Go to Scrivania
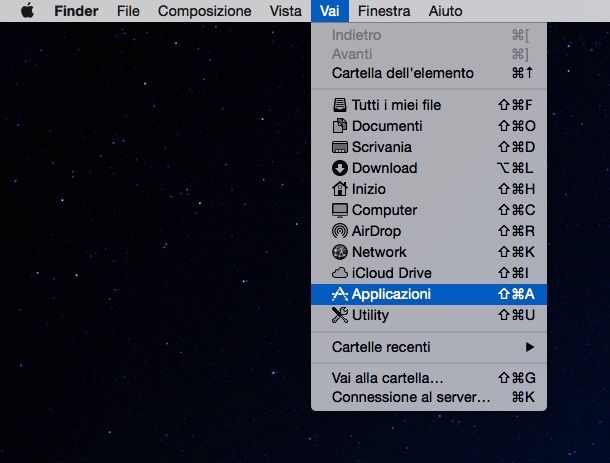 coord(429,147)
